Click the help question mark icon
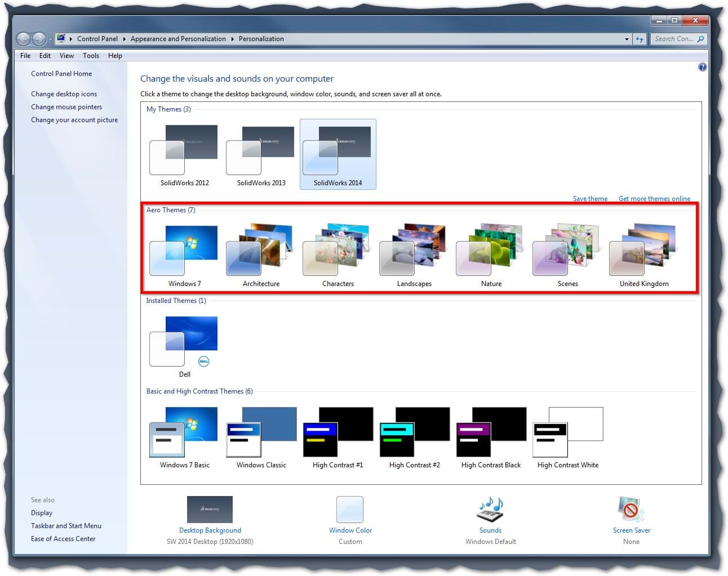 pos(702,67)
